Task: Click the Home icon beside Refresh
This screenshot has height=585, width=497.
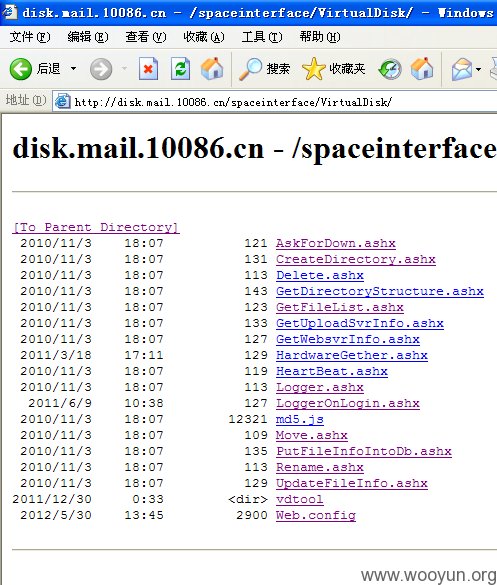Action: 212,69
